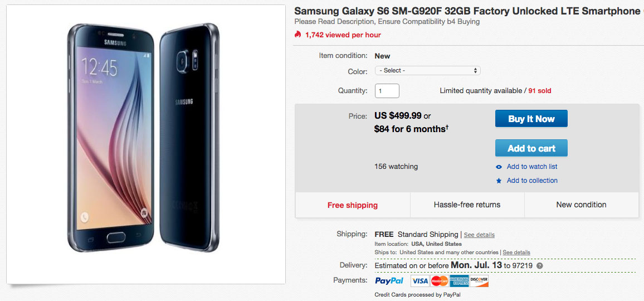Click the star icon for collection
Screen dimensions: 644x301
tap(499, 181)
